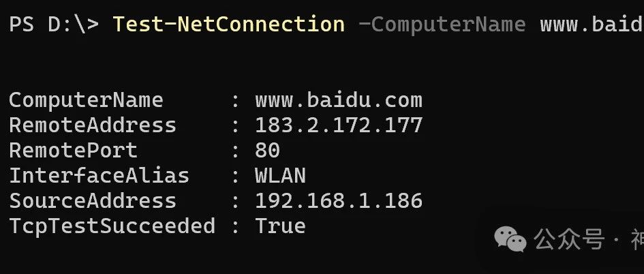The height and width of the screenshot is (274, 644).
Task: Click the PS D:\> prompt
Action: [x=54, y=25]
